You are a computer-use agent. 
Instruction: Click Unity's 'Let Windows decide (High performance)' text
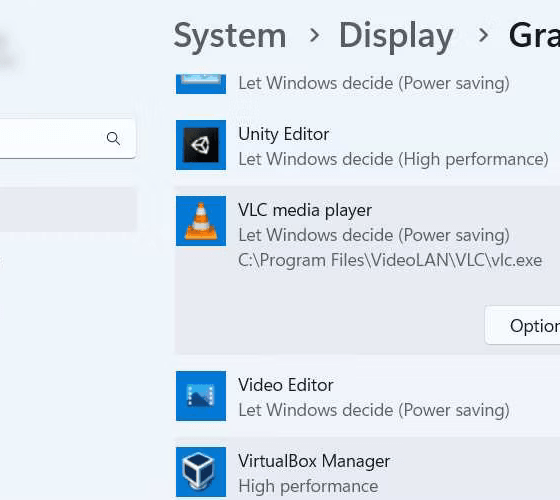pyautogui.click(x=393, y=159)
